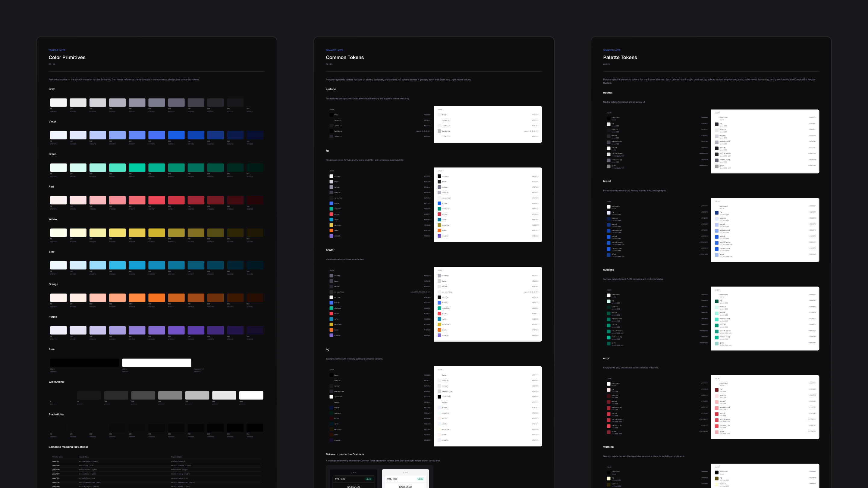Click fg studio swatch in Light panel

coord(439,236)
